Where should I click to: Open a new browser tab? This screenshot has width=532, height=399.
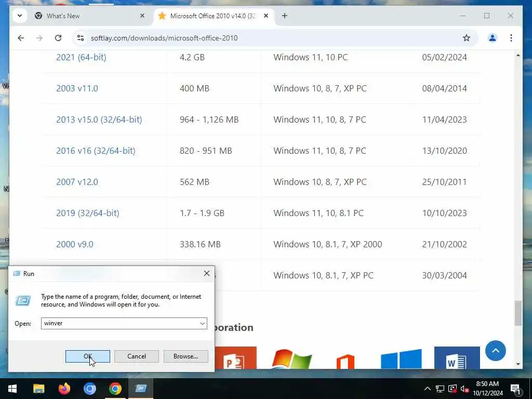(285, 16)
